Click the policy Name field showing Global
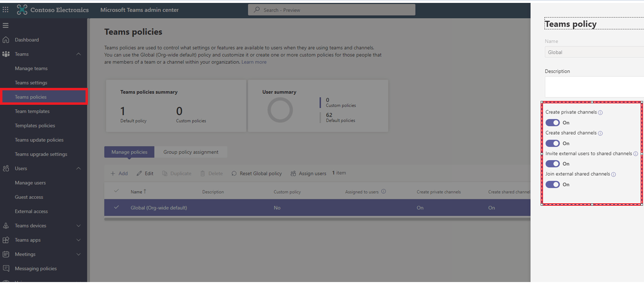 pos(594,52)
